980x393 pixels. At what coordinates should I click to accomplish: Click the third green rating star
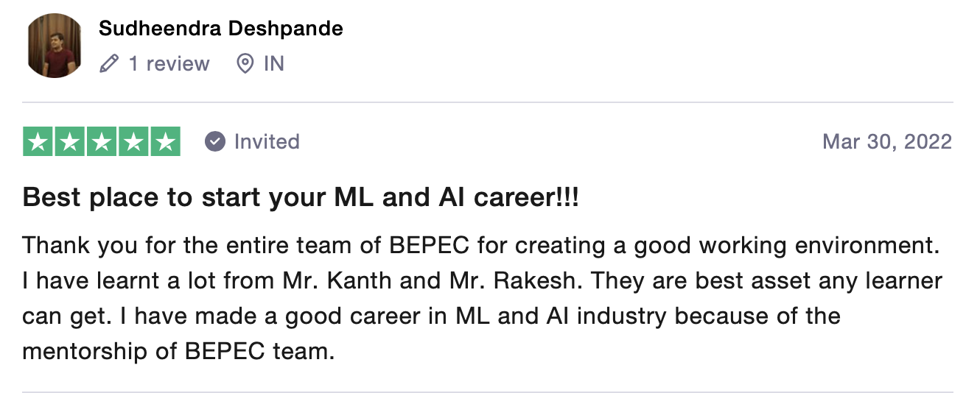pos(102,142)
